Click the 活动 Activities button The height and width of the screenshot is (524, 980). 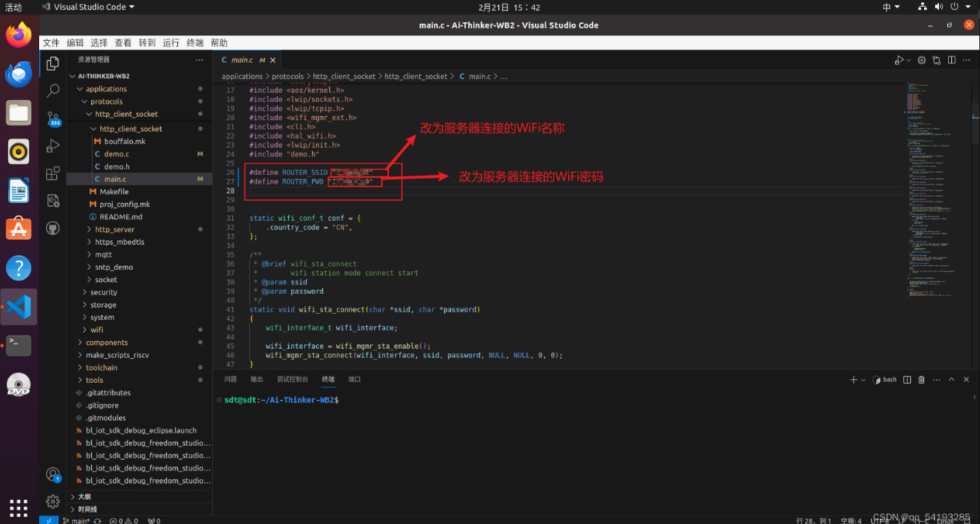(x=14, y=7)
